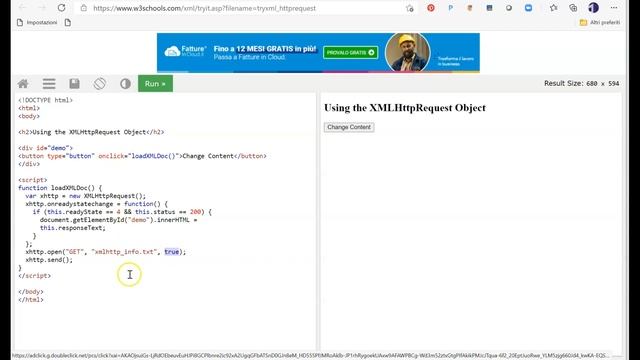The width and height of the screenshot is (640, 360).
Task: View site information via the lock icon
Action: tap(84, 8)
